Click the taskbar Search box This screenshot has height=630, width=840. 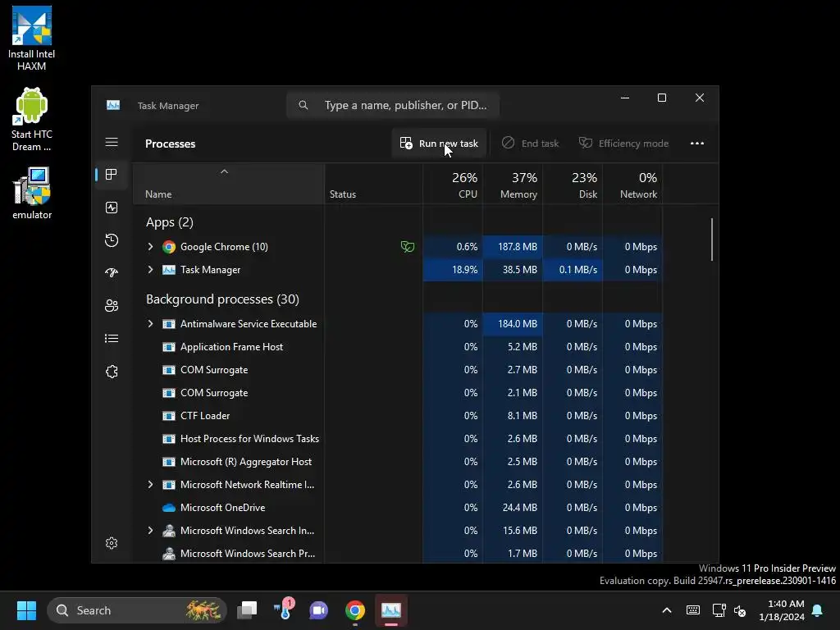(x=137, y=610)
